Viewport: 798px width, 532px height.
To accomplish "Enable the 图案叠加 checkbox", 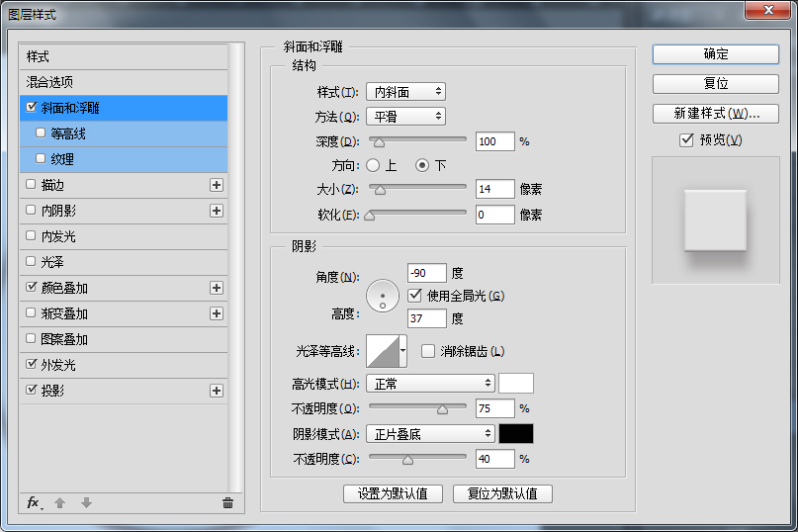I will click(x=31, y=338).
